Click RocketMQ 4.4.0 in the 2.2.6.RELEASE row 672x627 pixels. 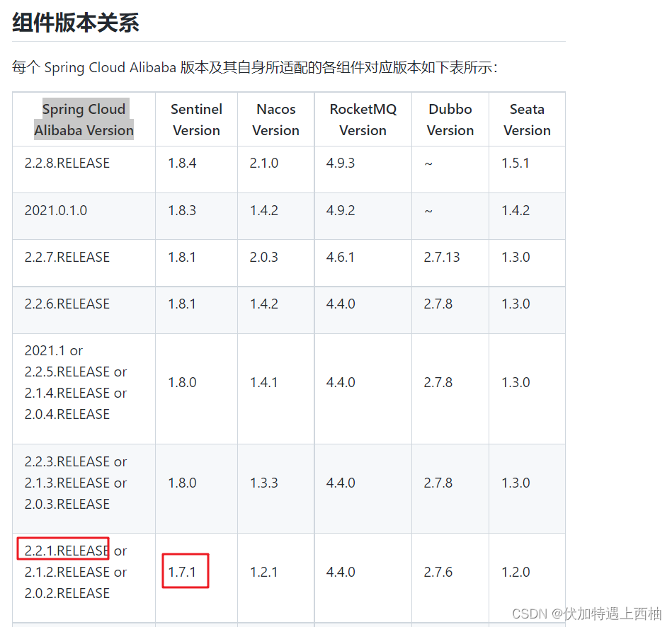pos(341,304)
